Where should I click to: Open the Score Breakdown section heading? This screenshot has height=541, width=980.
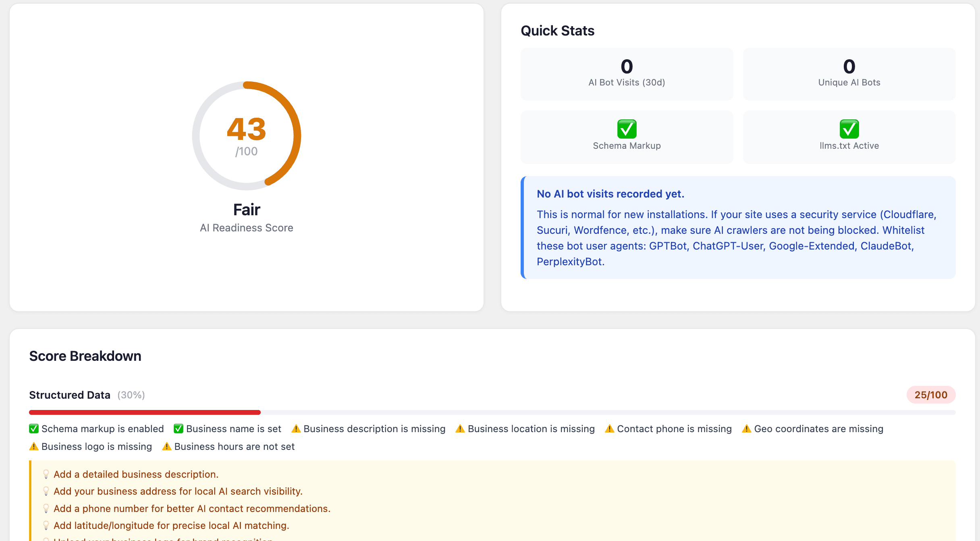85,356
